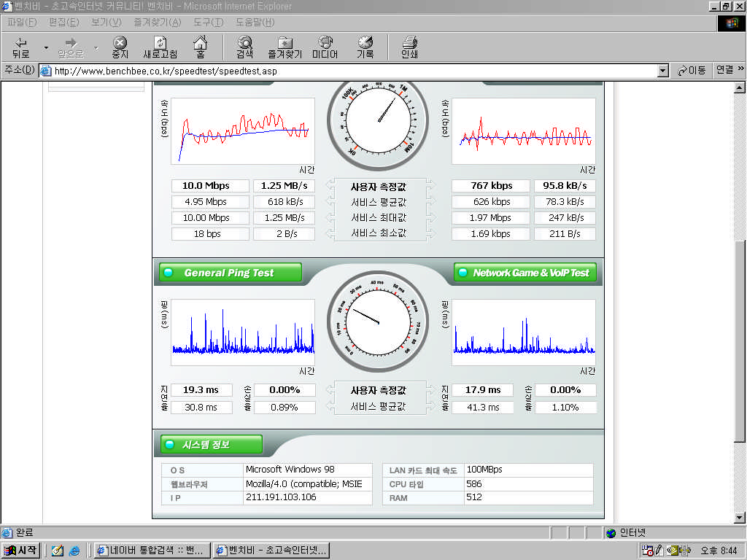Open the Search (검색) toolbar icon

click(244, 47)
